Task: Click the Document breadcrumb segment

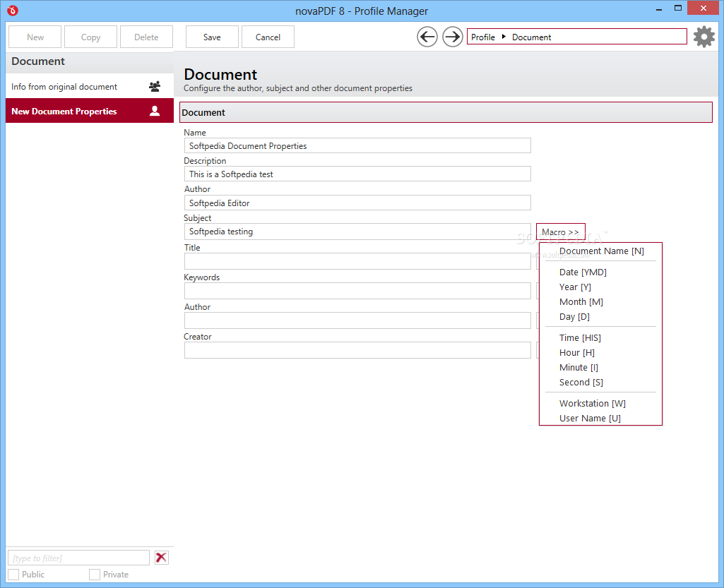Action: [x=531, y=37]
